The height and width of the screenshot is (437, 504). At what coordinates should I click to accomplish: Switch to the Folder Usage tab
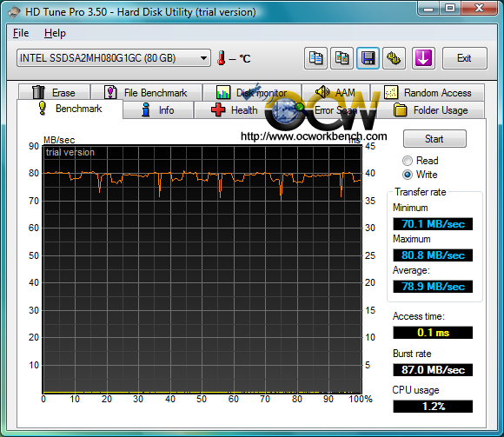coord(431,109)
